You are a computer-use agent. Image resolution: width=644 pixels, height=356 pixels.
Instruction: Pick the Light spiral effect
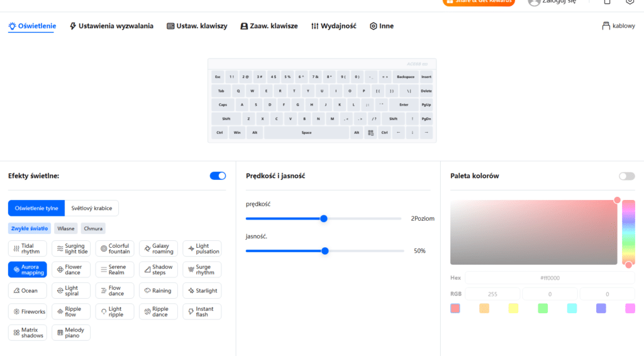tap(71, 291)
